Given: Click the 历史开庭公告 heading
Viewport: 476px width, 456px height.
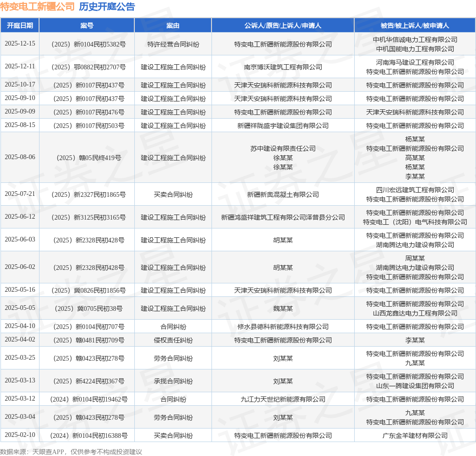Looking at the screenshot, I should [x=107, y=7].
